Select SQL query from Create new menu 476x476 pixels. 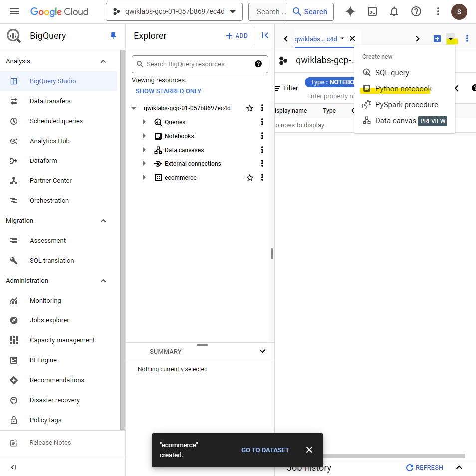coord(405,73)
